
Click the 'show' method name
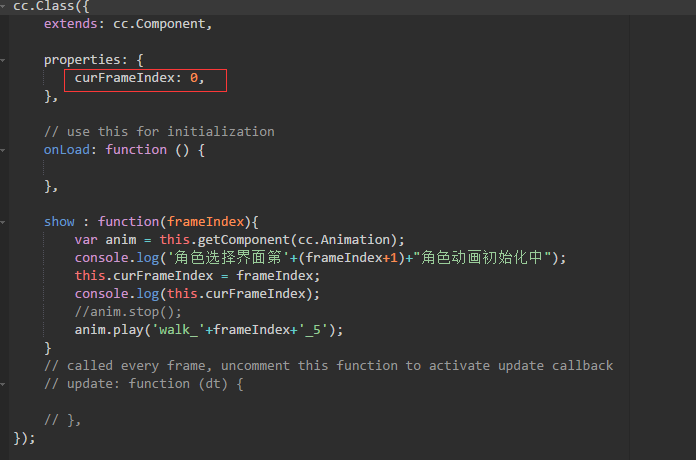click(x=59, y=222)
